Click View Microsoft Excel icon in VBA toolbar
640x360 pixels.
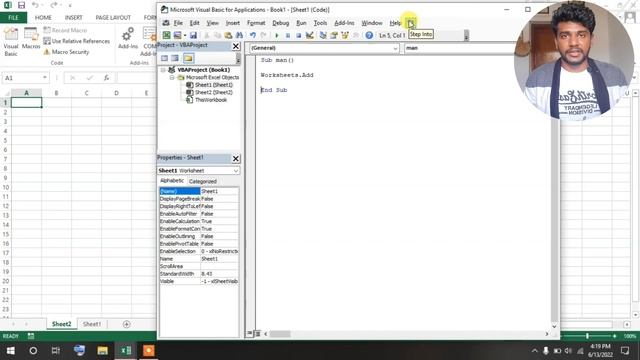166,36
